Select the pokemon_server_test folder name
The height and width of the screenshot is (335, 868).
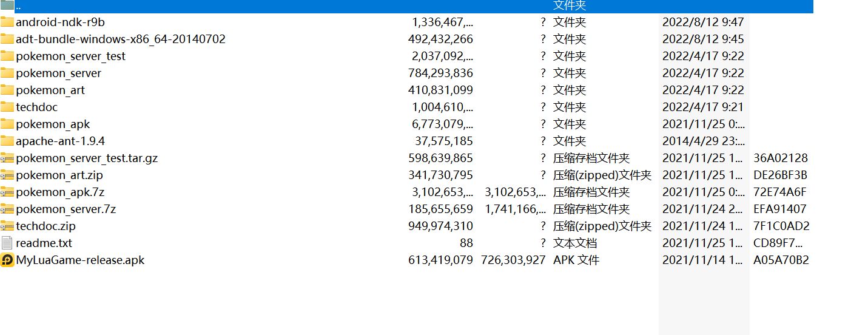(71, 56)
